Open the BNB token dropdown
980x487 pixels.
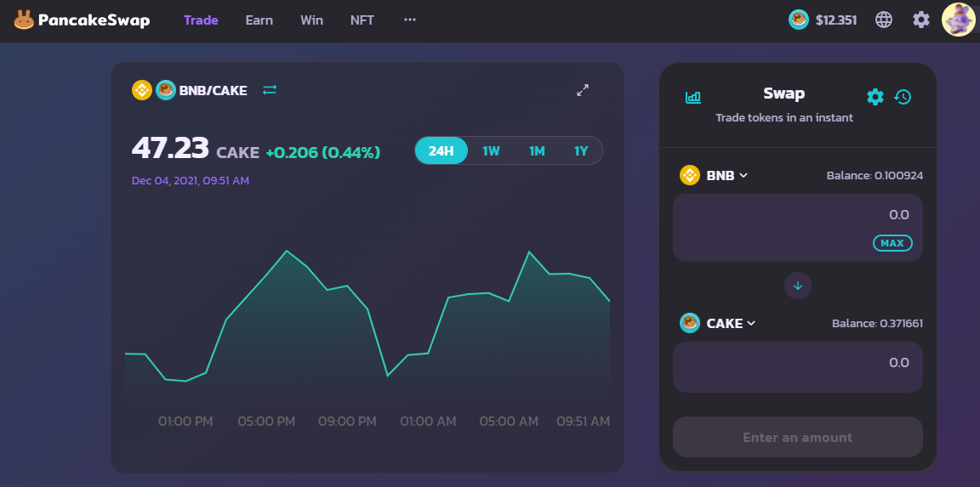click(x=726, y=175)
